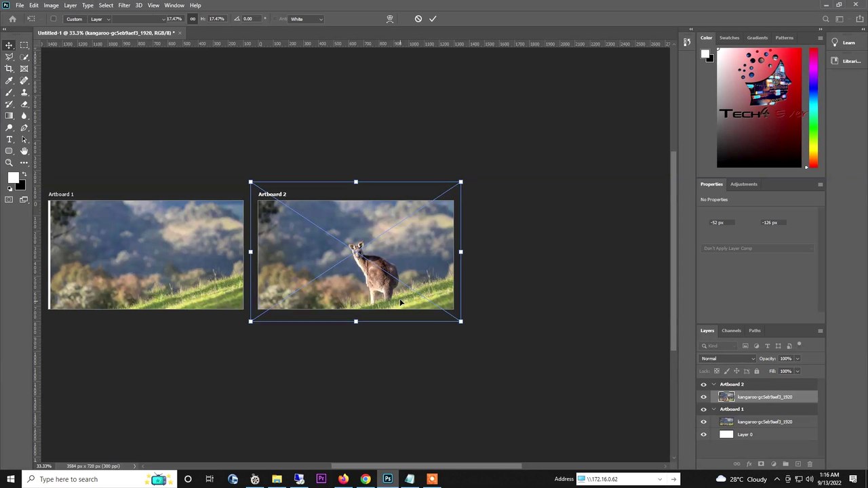Delete layer with the trash icon
Screen dimensions: 868x488
point(809,464)
